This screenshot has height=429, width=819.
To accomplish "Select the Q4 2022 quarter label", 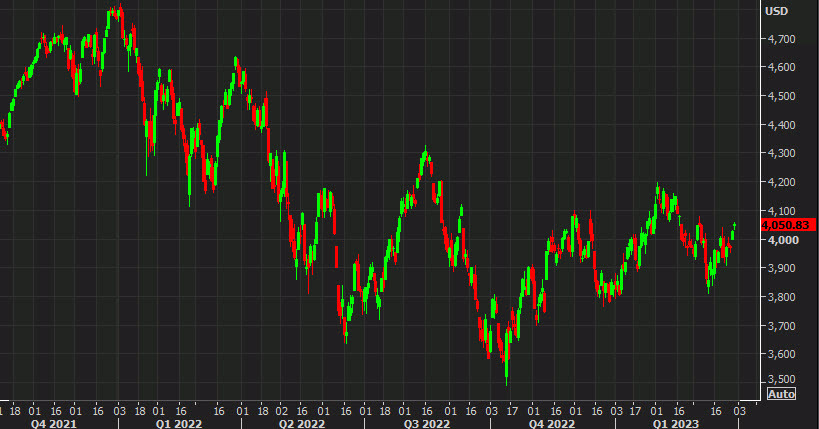I will click(552, 423).
